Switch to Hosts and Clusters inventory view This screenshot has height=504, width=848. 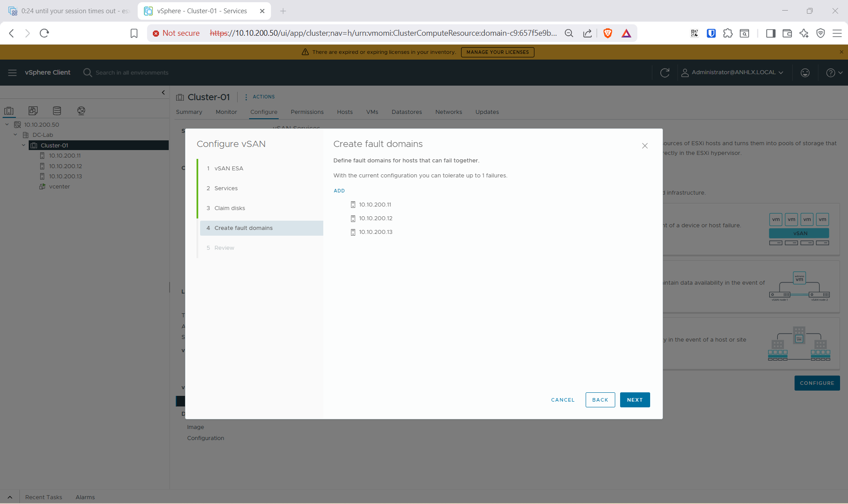coord(9,111)
